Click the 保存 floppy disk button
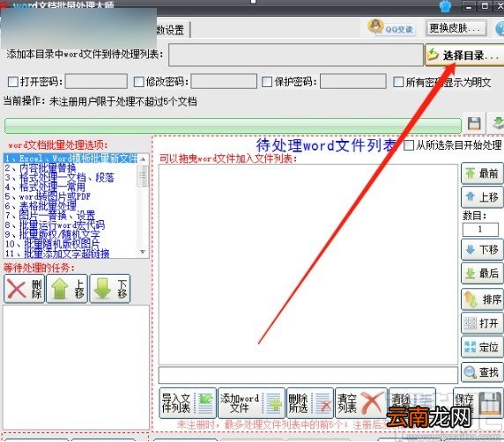 pos(478,402)
